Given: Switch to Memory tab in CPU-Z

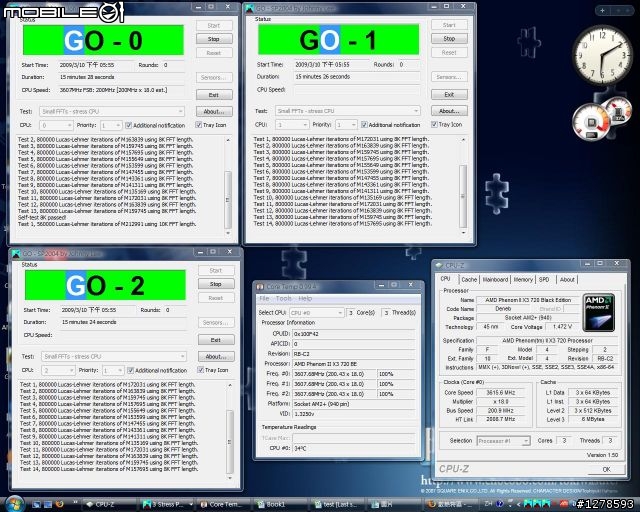Looking at the screenshot, I should point(523,280).
